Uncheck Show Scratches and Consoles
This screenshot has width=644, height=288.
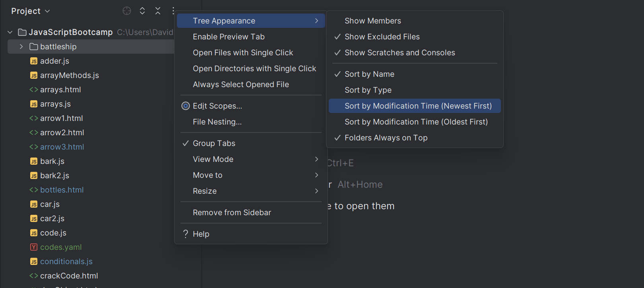click(x=400, y=53)
